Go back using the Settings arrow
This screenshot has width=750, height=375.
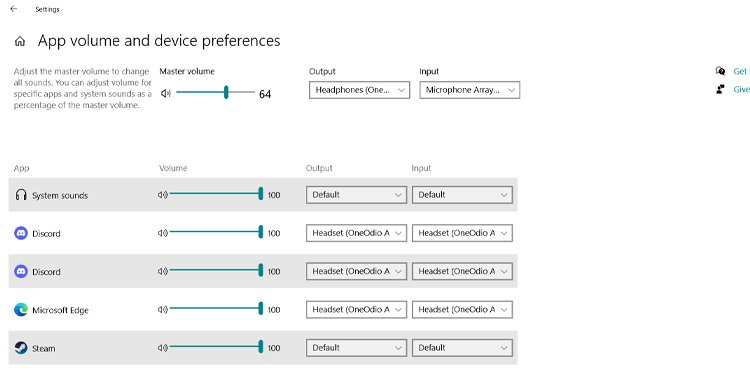pos(13,9)
